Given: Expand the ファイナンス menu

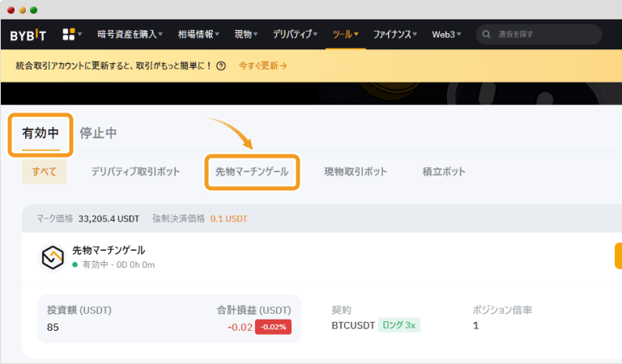Looking at the screenshot, I should (394, 35).
